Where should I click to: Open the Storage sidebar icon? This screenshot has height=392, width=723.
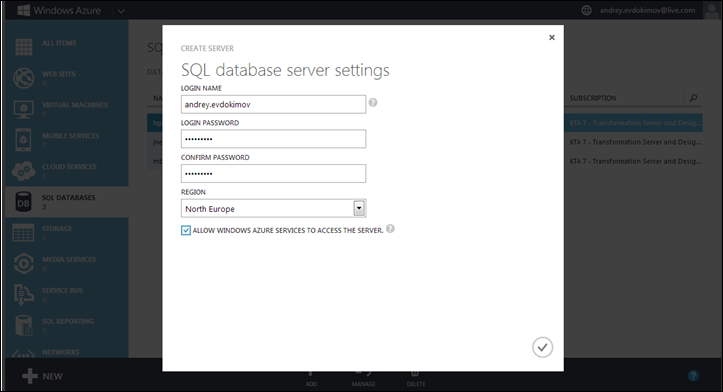pos(24,232)
